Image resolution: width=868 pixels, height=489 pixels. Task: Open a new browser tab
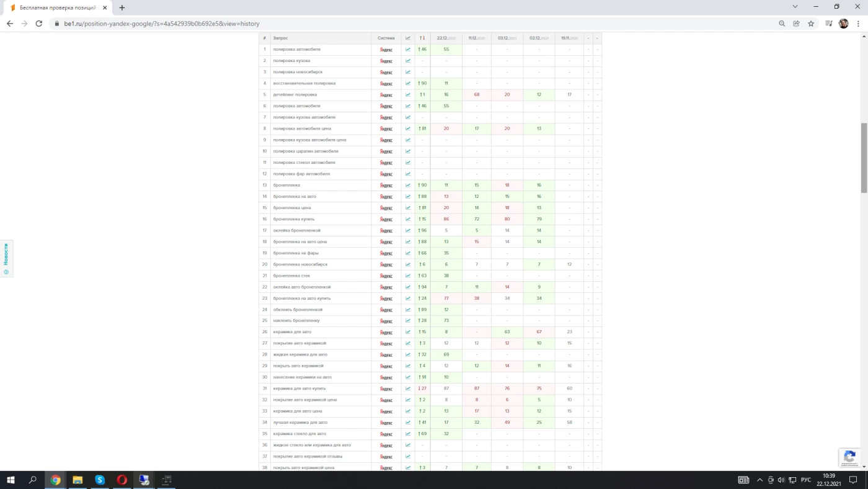(x=122, y=7)
